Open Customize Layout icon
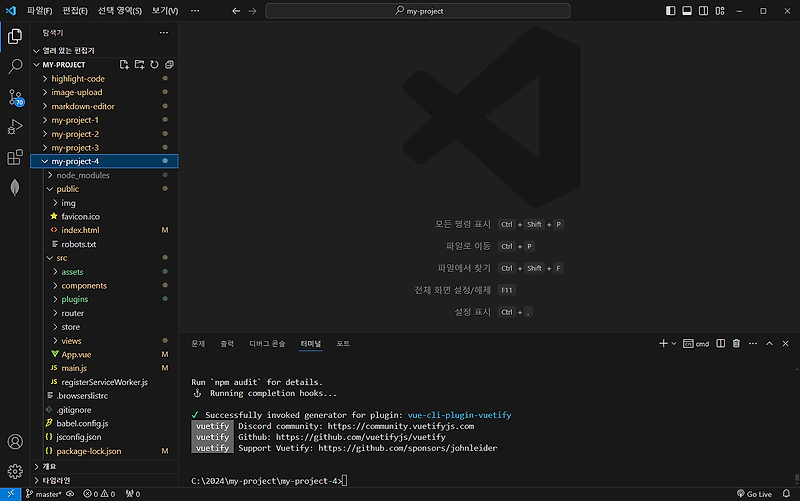 tap(720, 11)
